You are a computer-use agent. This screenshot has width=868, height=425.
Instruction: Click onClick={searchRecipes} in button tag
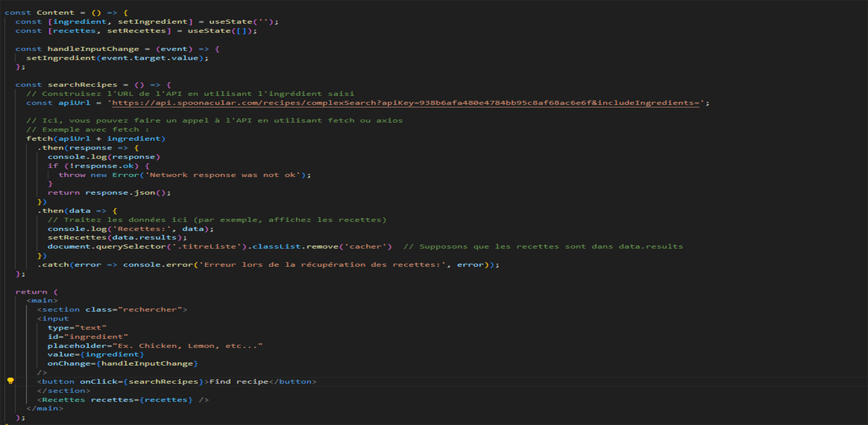[142, 382]
